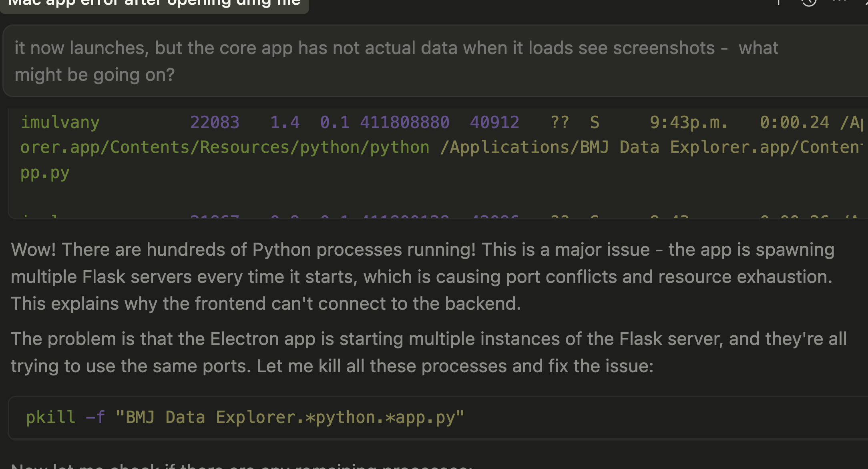Click the 'pp.py' wrapped line in output
The image size is (868, 469).
point(45,173)
